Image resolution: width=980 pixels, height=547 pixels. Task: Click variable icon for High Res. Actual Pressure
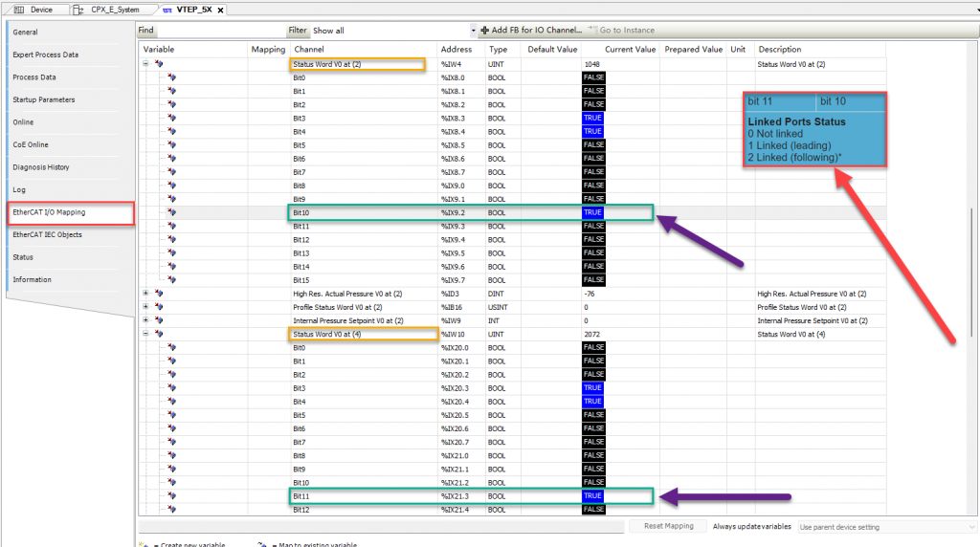click(159, 293)
